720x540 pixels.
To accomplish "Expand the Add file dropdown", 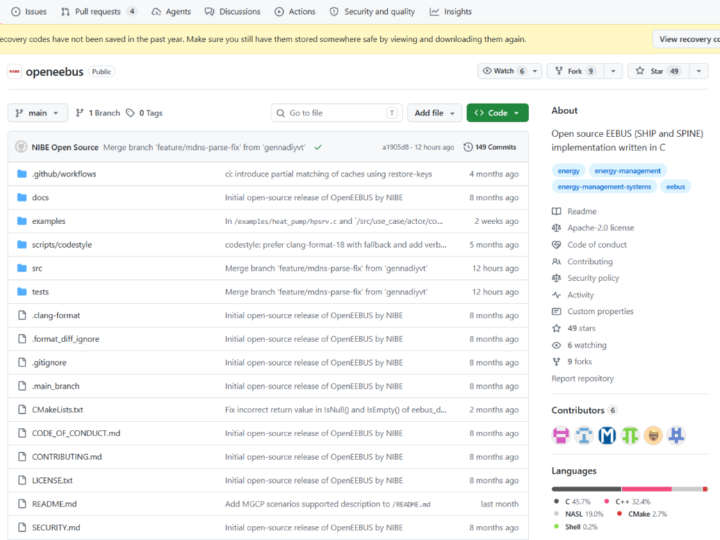I will coord(434,113).
